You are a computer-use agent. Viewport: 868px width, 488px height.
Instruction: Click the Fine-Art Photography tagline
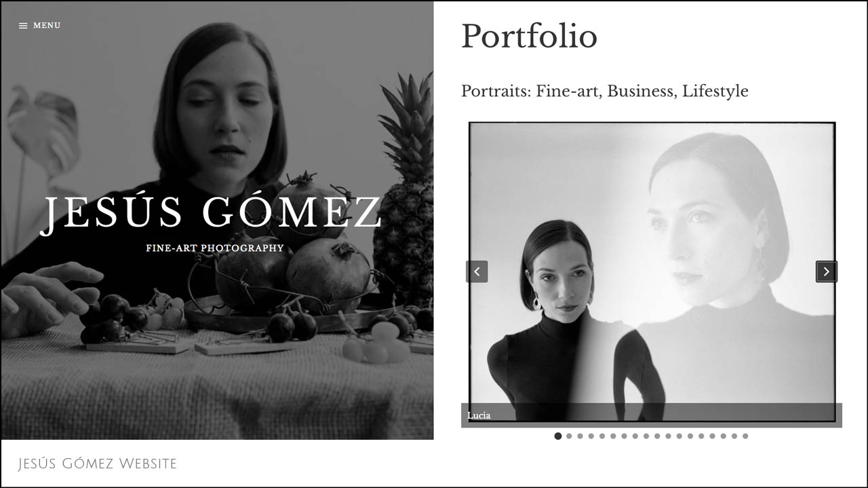[214, 248]
